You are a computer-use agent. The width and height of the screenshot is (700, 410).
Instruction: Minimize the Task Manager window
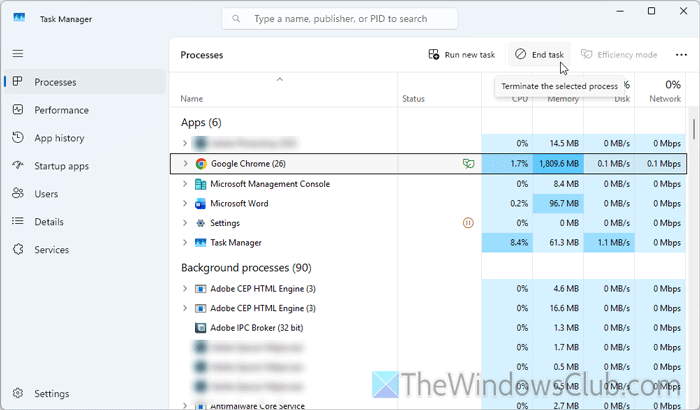click(620, 11)
